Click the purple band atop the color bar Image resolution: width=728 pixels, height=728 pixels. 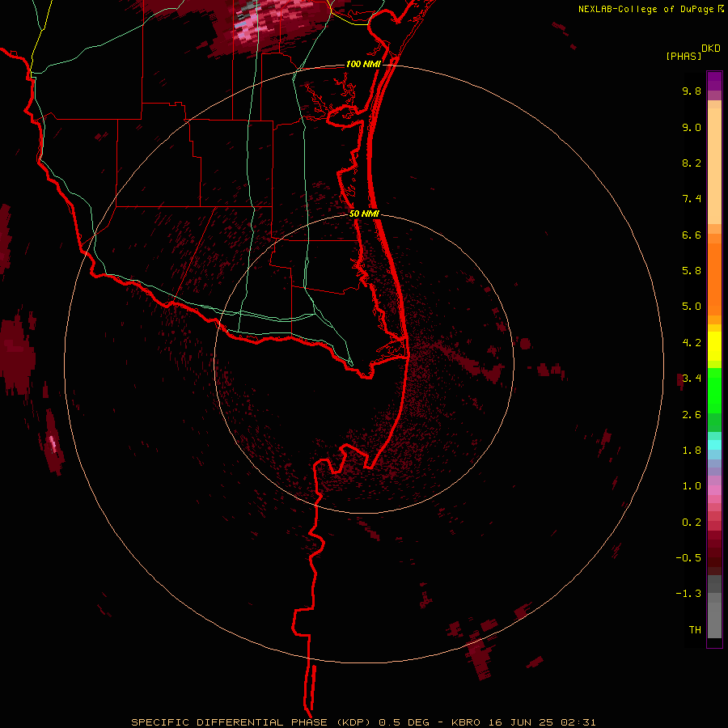pos(714,82)
